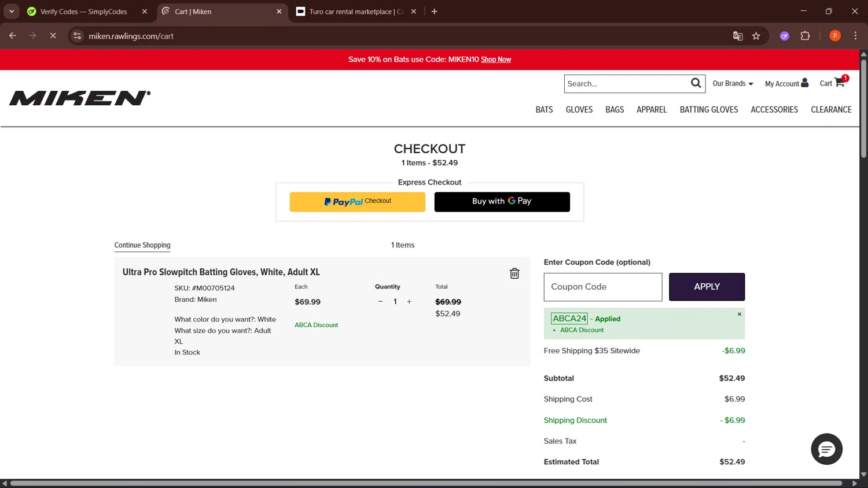This screenshot has height=488, width=868.
Task: Click the Continue Shopping link
Action: click(142, 245)
